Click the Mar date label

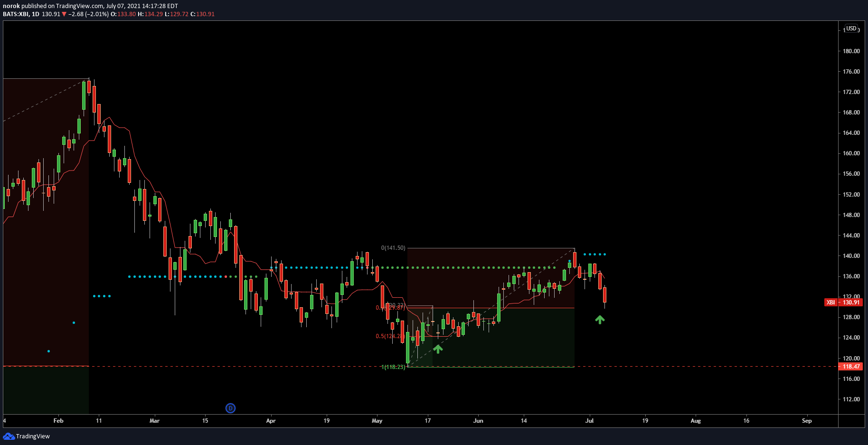click(154, 420)
